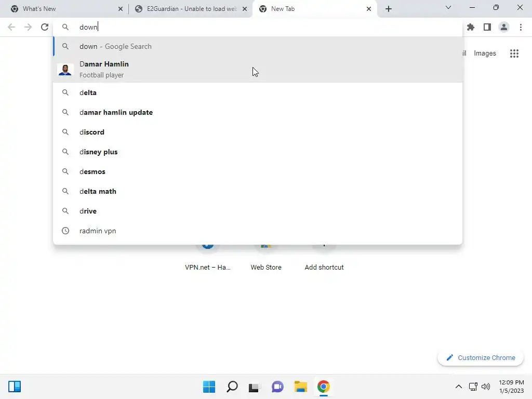Close the New Tab tab
Image resolution: width=532 pixels, height=399 pixels.
[369, 9]
